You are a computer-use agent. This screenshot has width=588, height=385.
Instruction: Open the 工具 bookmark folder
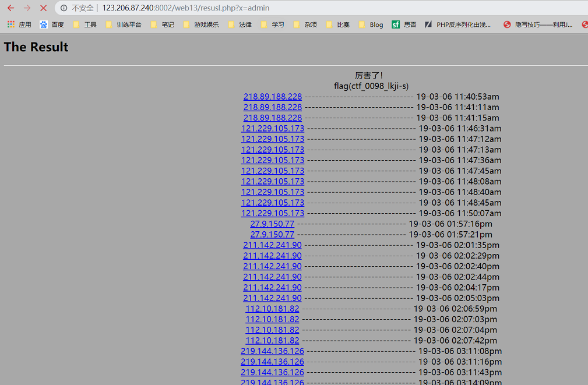pos(84,24)
